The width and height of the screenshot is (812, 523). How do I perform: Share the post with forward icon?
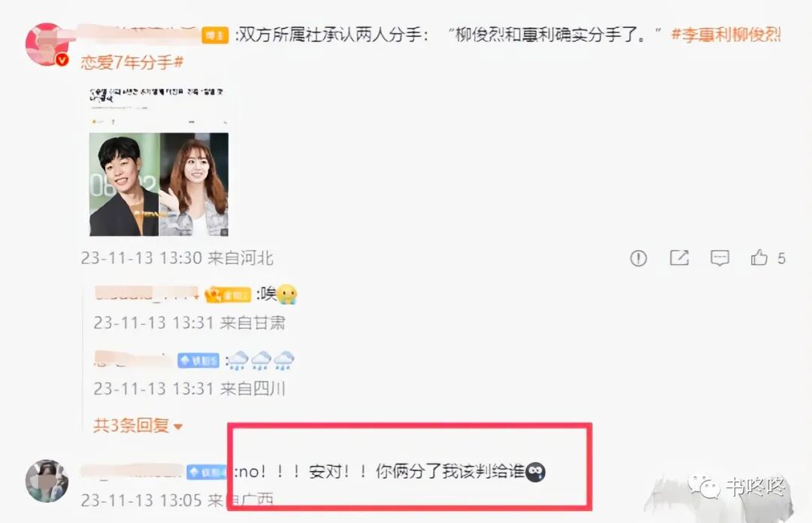[x=679, y=257]
